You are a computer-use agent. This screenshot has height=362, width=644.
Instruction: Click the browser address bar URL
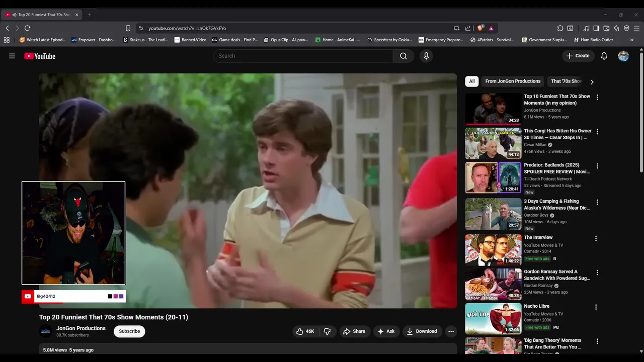pyautogui.click(x=187, y=28)
